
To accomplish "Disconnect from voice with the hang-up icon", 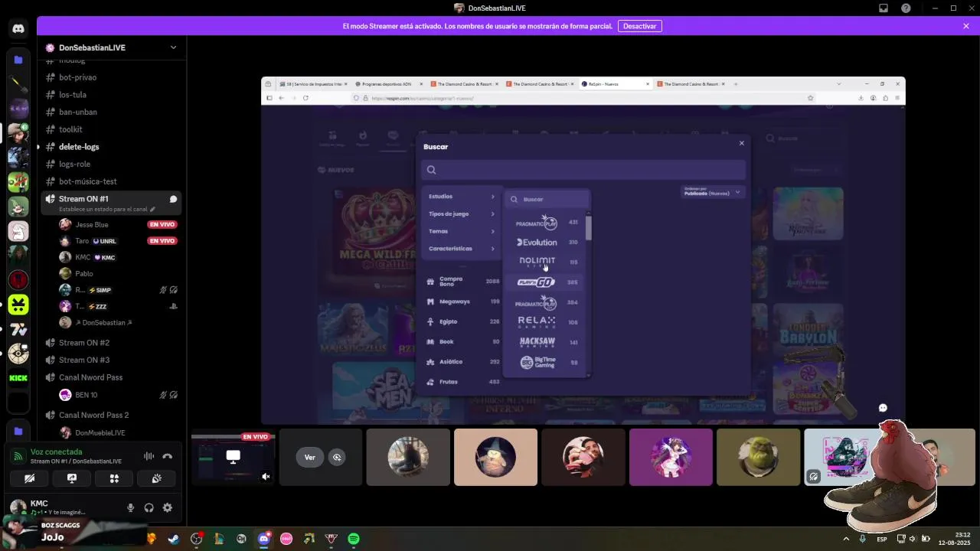I will 168,456.
